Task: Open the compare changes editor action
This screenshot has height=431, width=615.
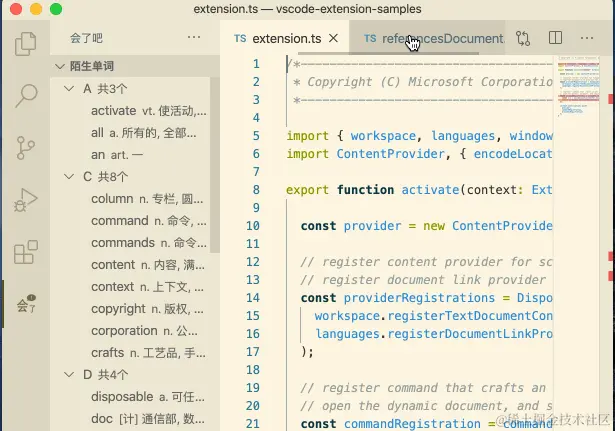Action: pyautogui.click(x=523, y=38)
